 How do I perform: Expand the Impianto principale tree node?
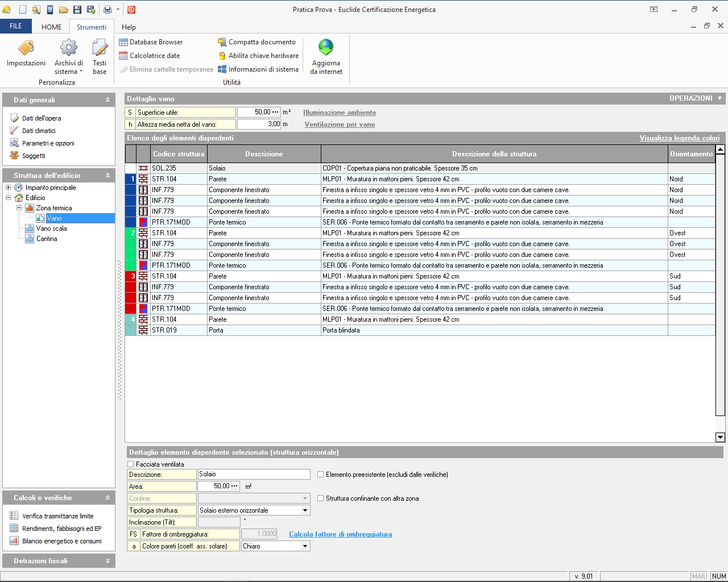click(8, 188)
